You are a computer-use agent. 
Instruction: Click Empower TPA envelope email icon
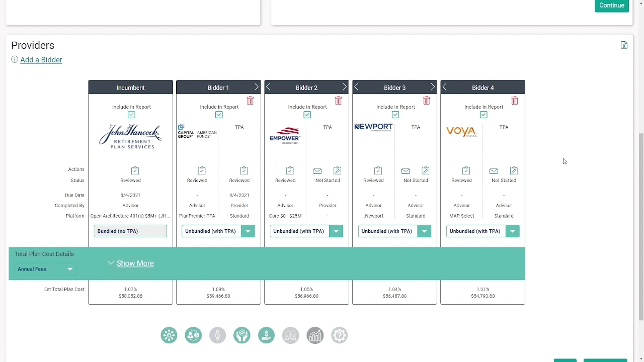pos(317,171)
